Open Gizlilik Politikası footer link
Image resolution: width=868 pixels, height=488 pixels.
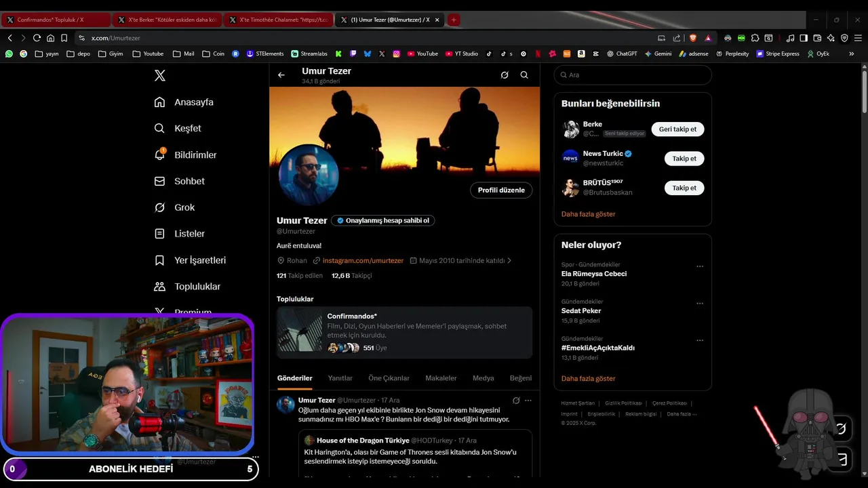[623, 403]
